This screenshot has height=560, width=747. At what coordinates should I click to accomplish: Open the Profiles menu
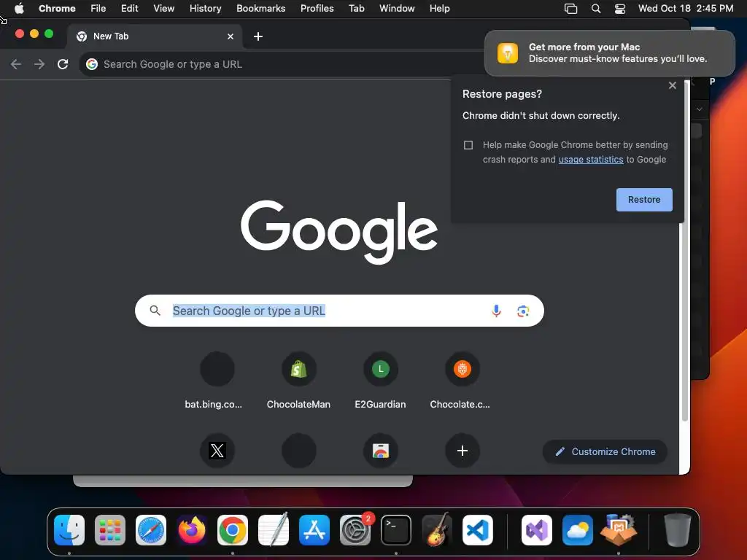click(317, 8)
